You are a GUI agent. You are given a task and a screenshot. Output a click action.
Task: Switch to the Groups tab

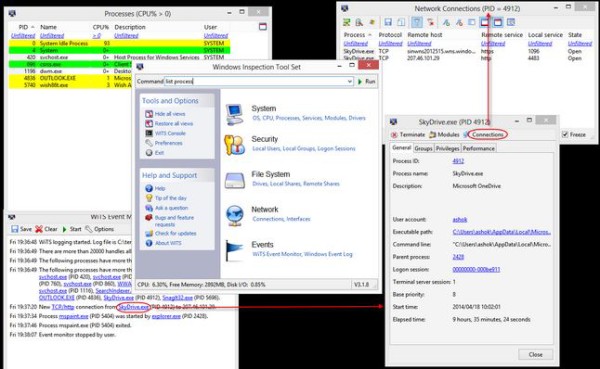tap(423, 149)
